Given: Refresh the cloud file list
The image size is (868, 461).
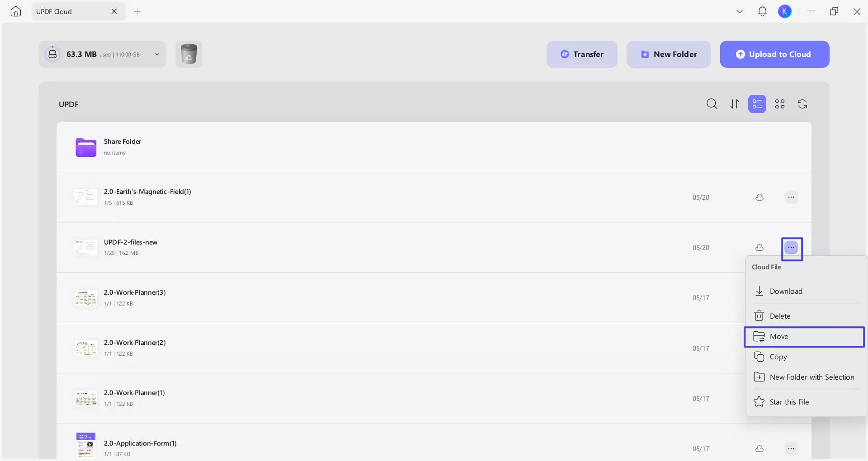Looking at the screenshot, I should [x=802, y=104].
